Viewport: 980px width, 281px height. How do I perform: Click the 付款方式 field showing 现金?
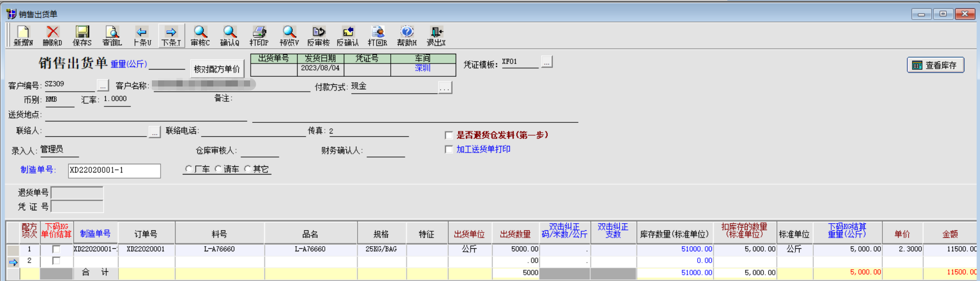coord(394,87)
